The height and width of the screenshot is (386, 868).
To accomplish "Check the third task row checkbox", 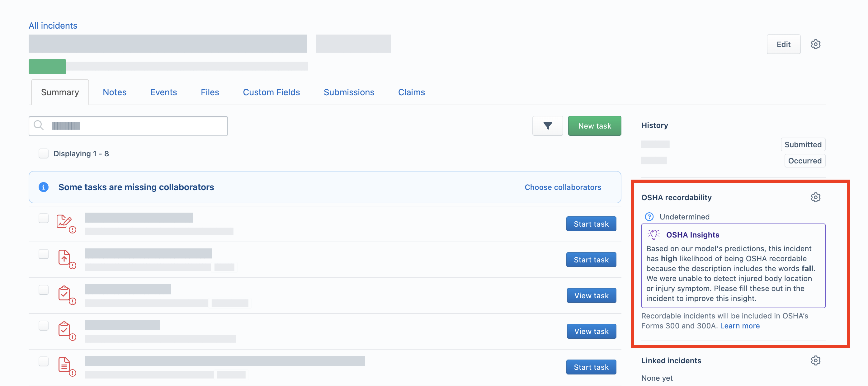I will [x=44, y=290].
